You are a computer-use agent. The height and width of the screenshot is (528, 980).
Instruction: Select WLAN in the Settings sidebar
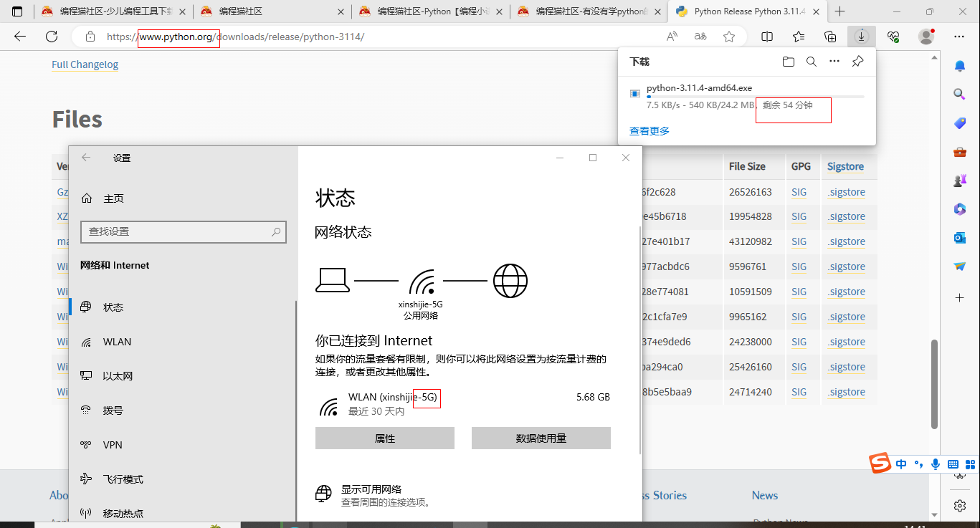tap(184, 342)
